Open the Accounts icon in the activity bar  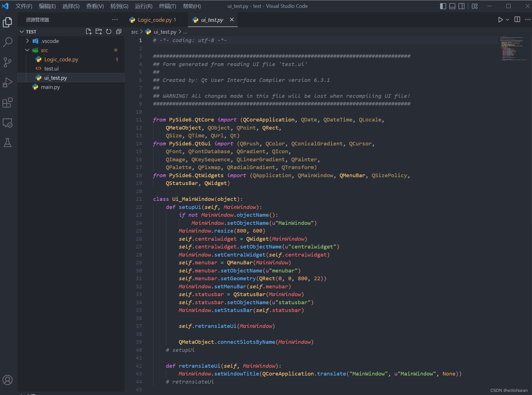(x=8, y=380)
